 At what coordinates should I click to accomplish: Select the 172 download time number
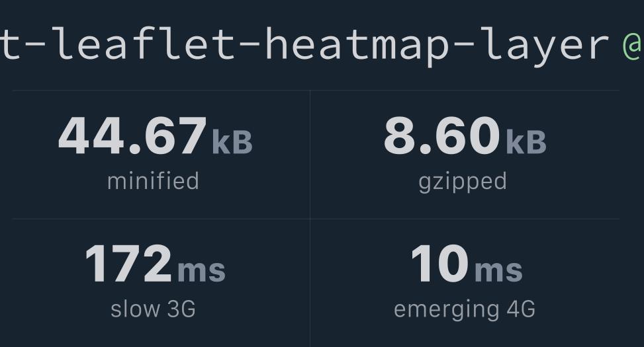click(128, 264)
